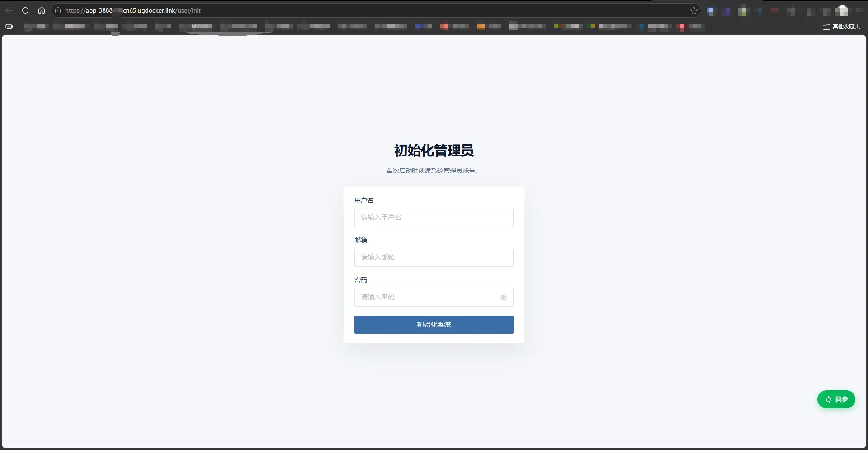Open the browser home page icon
Viewport: 868px width, 450px height.
coord(42,10)
